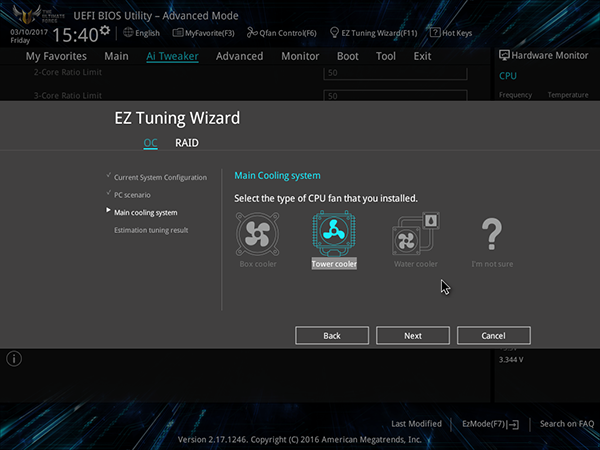Open the Boot menu tab
600x450 pixels.
[x=347, y=56]
